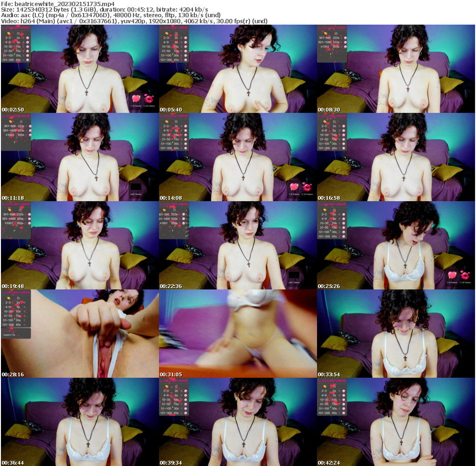Click the kiss icon labeled 11-50 Tokens

(149, 99)
